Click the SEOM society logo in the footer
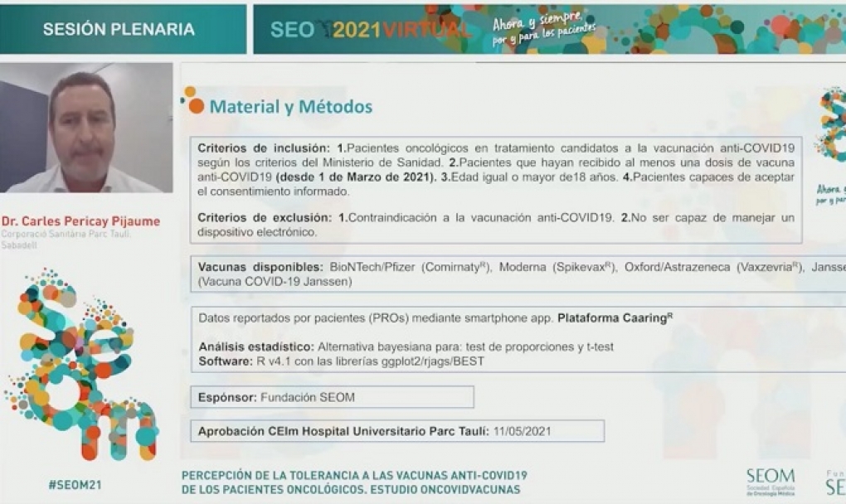 771,482
